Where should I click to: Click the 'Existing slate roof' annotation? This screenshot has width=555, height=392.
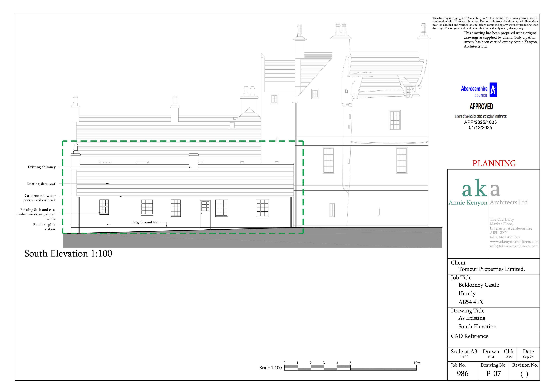[41, 184]
